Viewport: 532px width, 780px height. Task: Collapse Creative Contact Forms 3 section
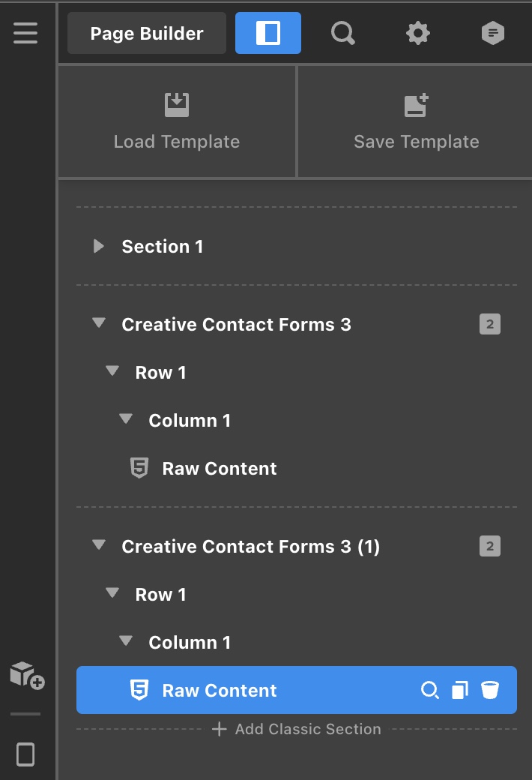tap(99, 322)
